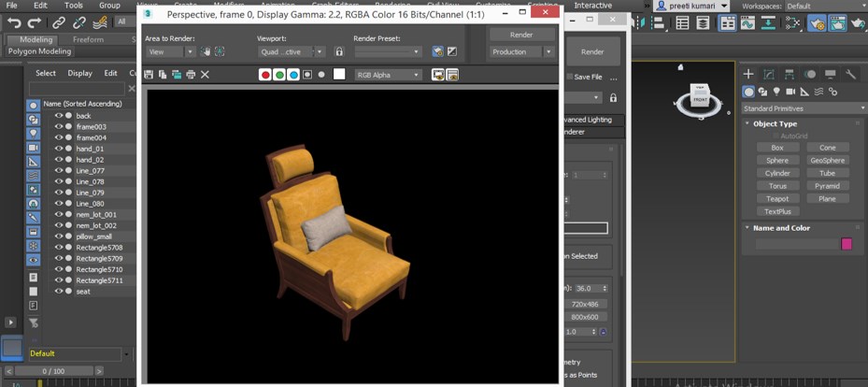Clone the rendered frame window

point(177,74)
